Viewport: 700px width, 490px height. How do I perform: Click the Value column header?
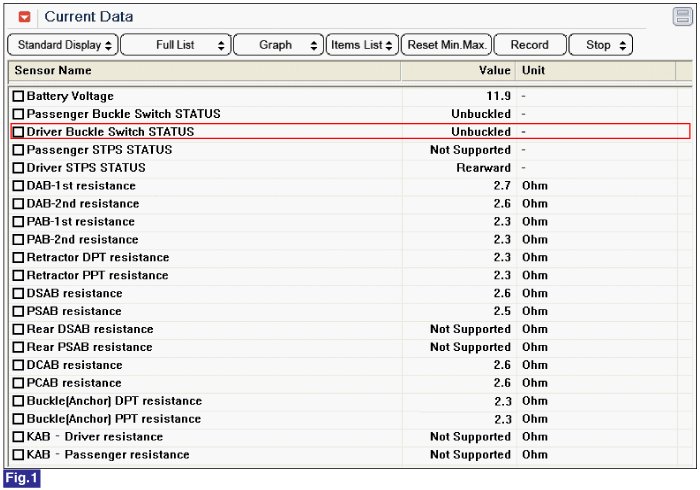(458, 71)
